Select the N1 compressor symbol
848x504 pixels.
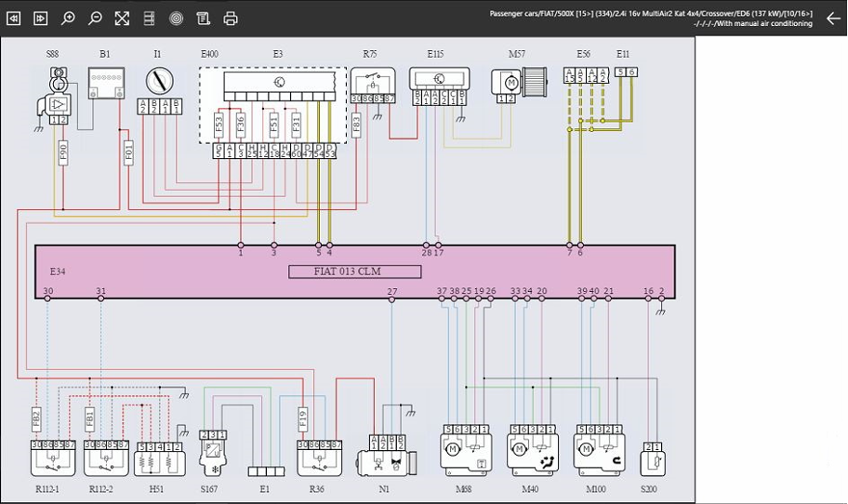tap(387, 457)
